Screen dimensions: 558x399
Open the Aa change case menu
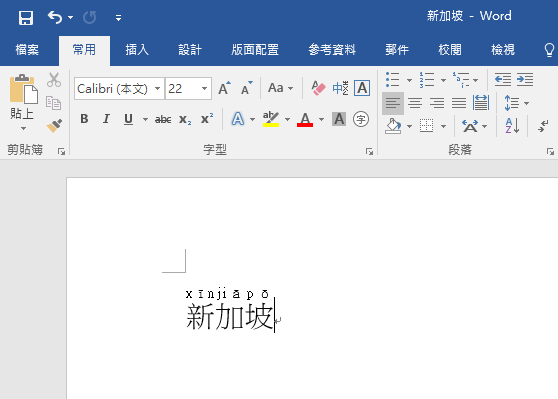tap(280, 88)
